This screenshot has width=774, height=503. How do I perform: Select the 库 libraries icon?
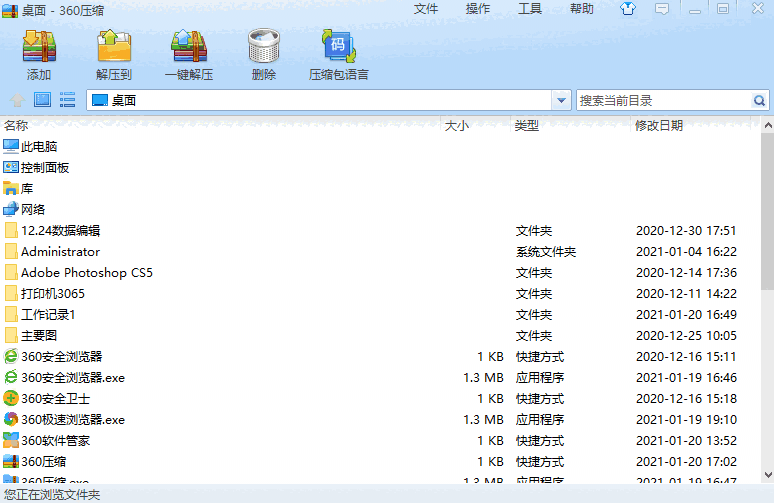(11, 188)
